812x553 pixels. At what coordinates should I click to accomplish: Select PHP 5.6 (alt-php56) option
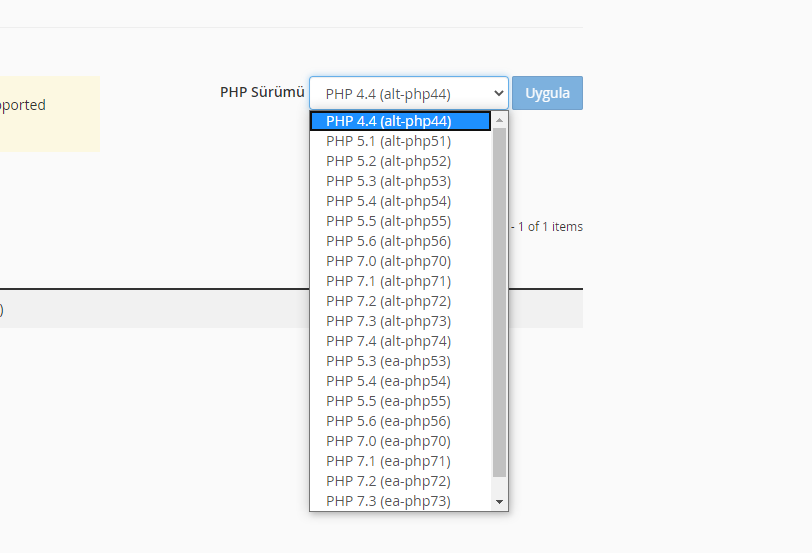pos(400,241)
